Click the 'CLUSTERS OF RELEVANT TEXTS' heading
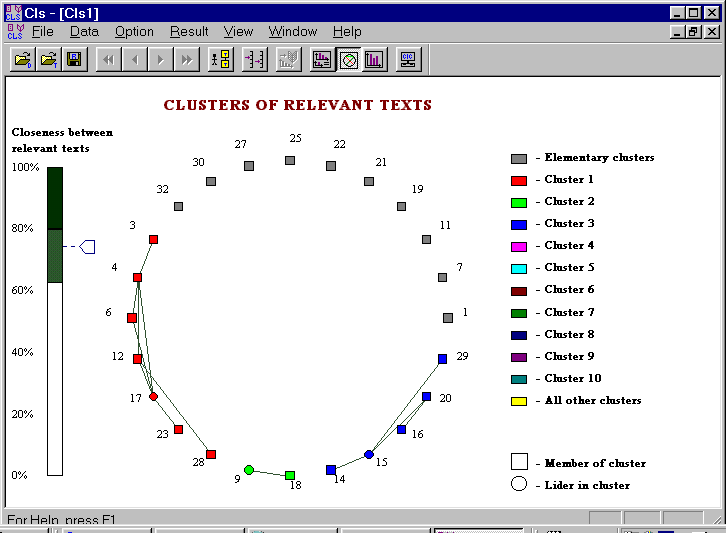Image resolution: width=726 pixels, height=533 pixels. click(x=298, y=105)
